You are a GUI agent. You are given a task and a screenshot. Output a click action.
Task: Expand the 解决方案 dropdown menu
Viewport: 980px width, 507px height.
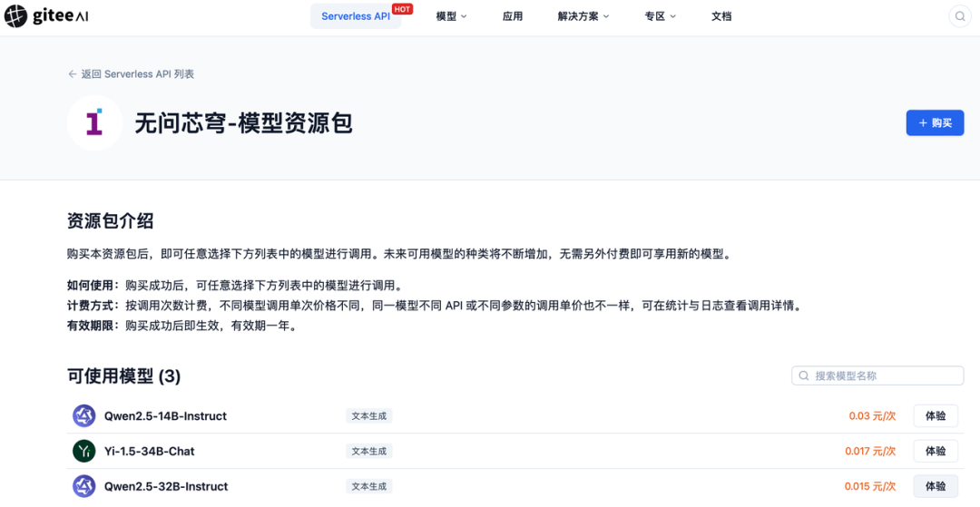click(583, 16)
